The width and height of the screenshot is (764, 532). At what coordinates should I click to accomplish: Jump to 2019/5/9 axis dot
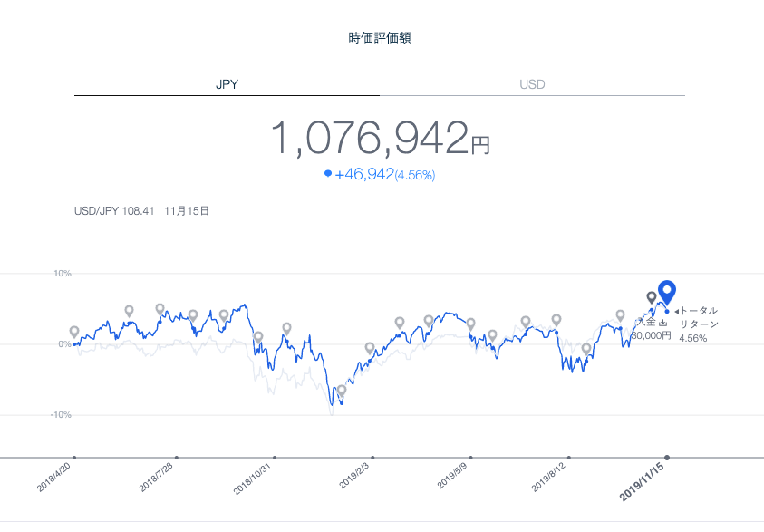click(471, 457)
